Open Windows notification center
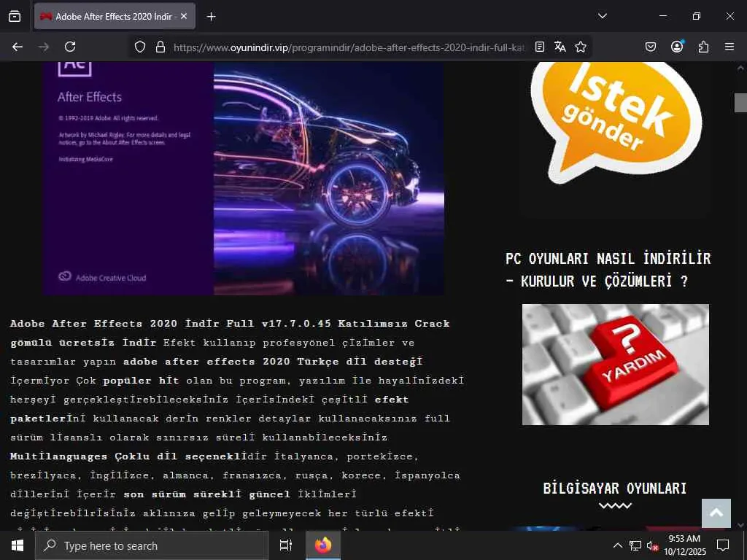Screen dimensions: 747x560 click(x=723, y=545)
